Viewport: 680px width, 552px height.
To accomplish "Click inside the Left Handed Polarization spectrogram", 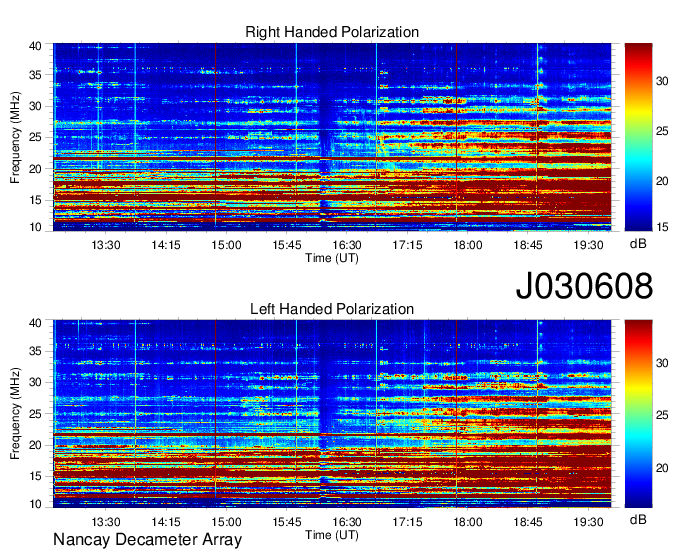I will click(332, 414).
